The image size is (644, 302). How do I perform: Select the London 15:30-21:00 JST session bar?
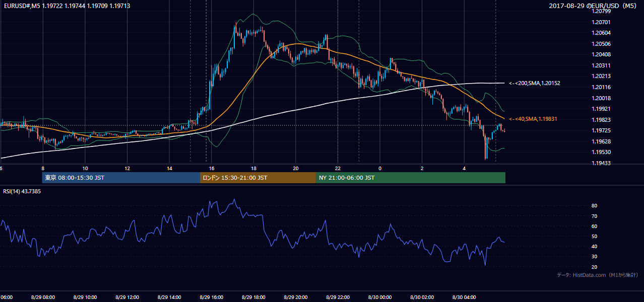coord(258,178)
